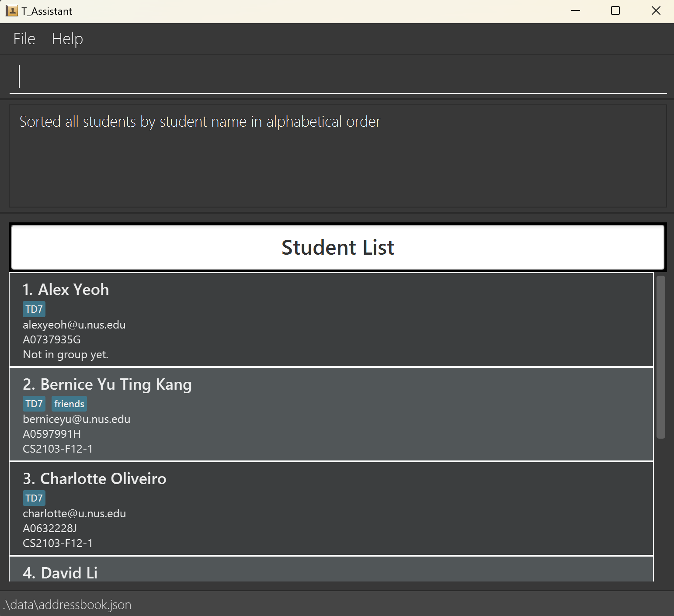
Task: Open the File menu
Action: (24, 39)
